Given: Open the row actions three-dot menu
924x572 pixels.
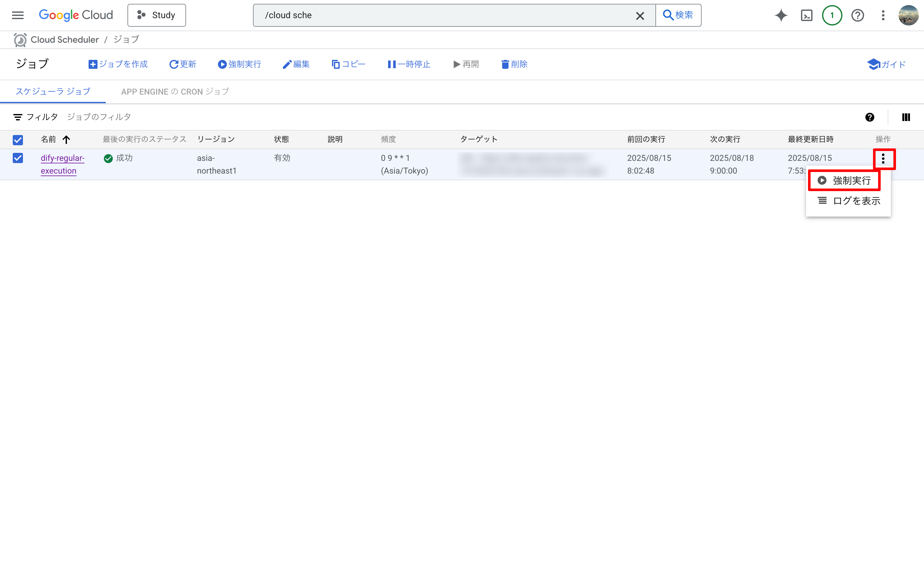Looking at the screenshot, I should [x=883, y=159].
